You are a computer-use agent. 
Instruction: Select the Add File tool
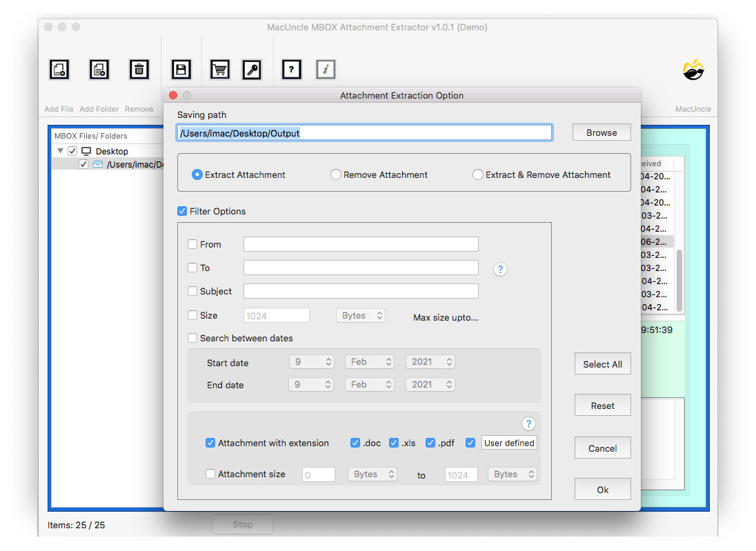59,69
